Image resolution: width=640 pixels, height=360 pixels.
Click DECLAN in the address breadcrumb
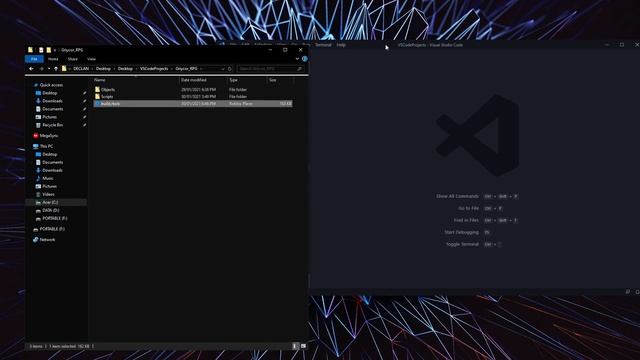coord(81,69)
